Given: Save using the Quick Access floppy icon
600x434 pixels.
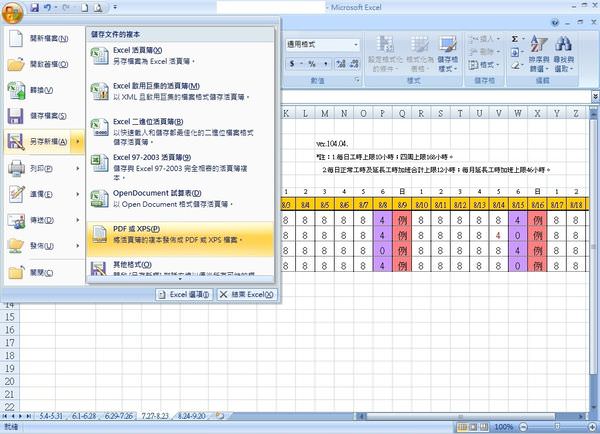Looking at the screenshot, I should pyautogui.click(x=34, y=8).
